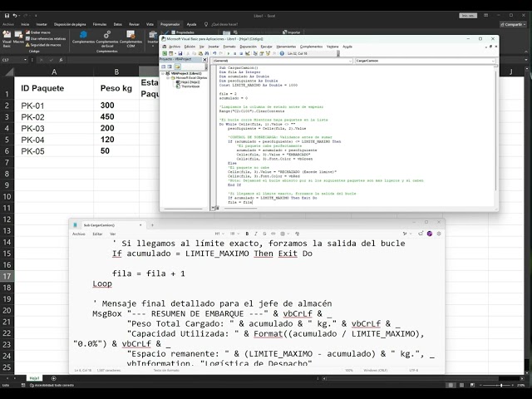The height and width of the screenshot is (399, 532).
Task: Close the Proyecto - VBAProject pane
Action: click(x=204, y=59)
